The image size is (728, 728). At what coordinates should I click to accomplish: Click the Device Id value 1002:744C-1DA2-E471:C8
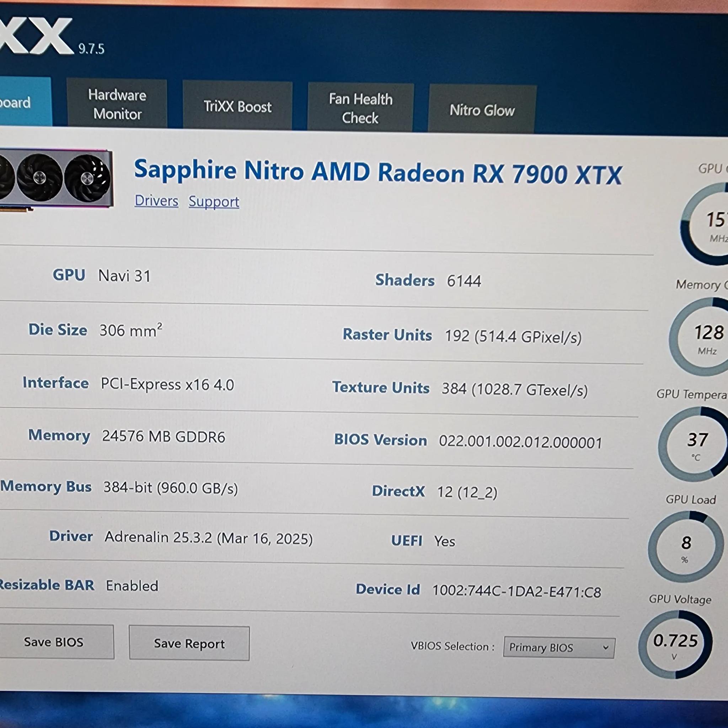point(516,591)
